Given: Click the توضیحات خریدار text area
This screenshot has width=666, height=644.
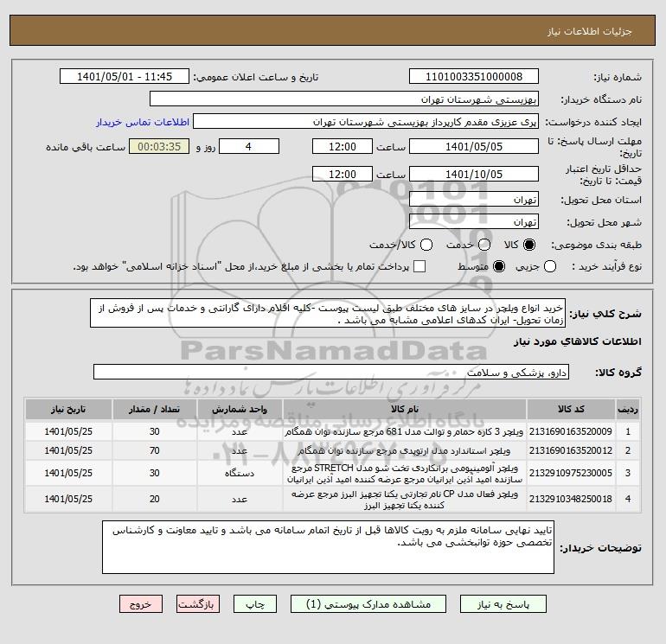Looking at the screenshot, I should click(x=328, y=547).
